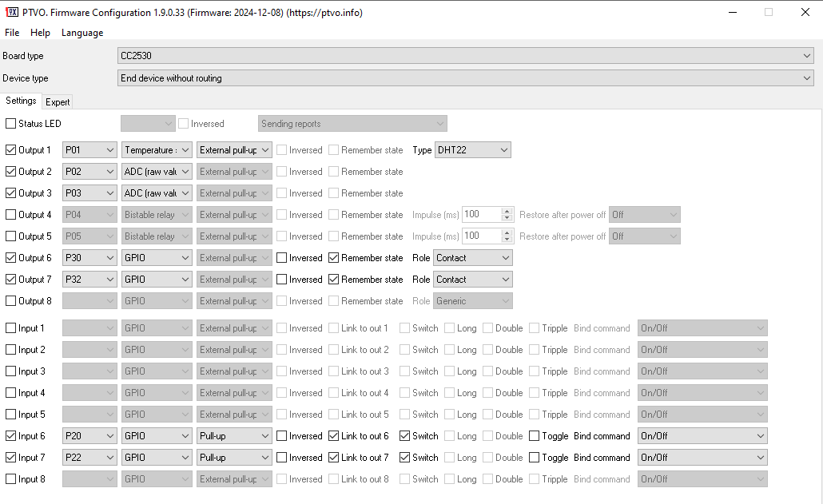Uncheck Link to out 7
Screen dimensions: 823x504
(x=334, y=457)
